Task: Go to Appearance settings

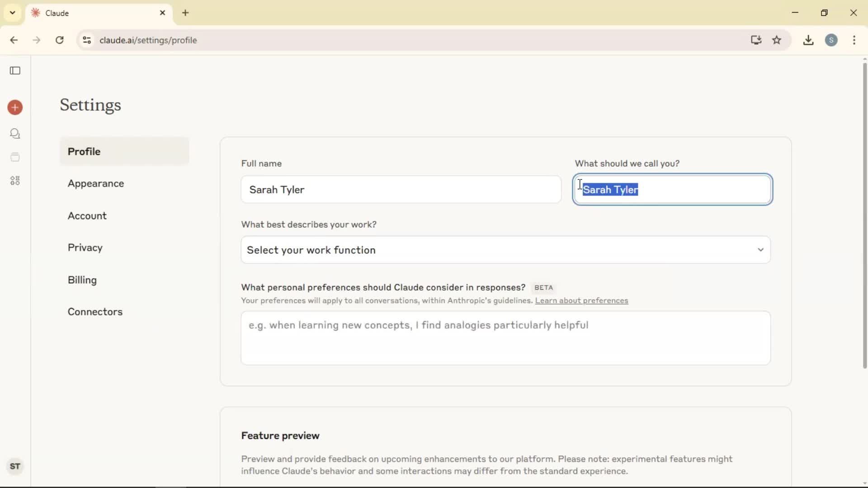Action: (96, 183)
